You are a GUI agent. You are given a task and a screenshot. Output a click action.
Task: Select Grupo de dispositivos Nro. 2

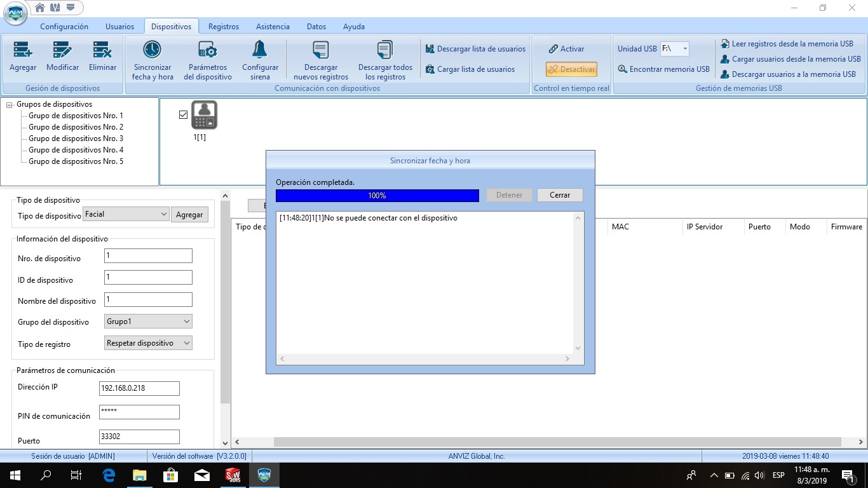(x=76, y=127)
